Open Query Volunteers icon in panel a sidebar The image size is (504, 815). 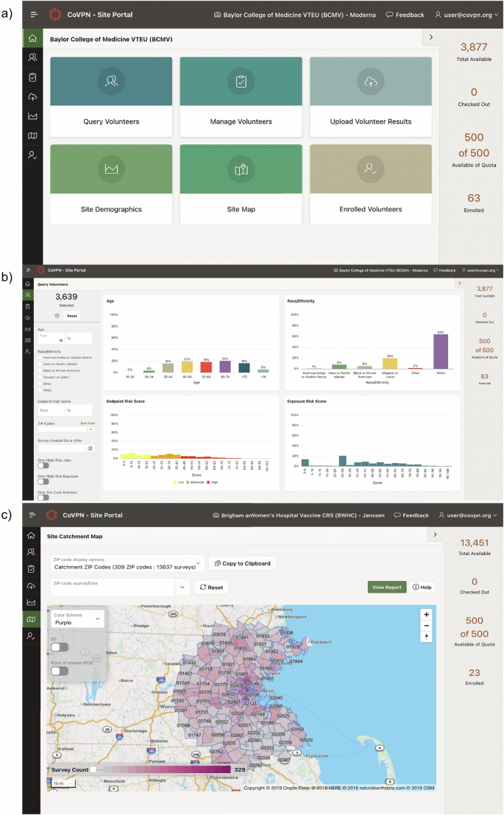coord(32,57)
